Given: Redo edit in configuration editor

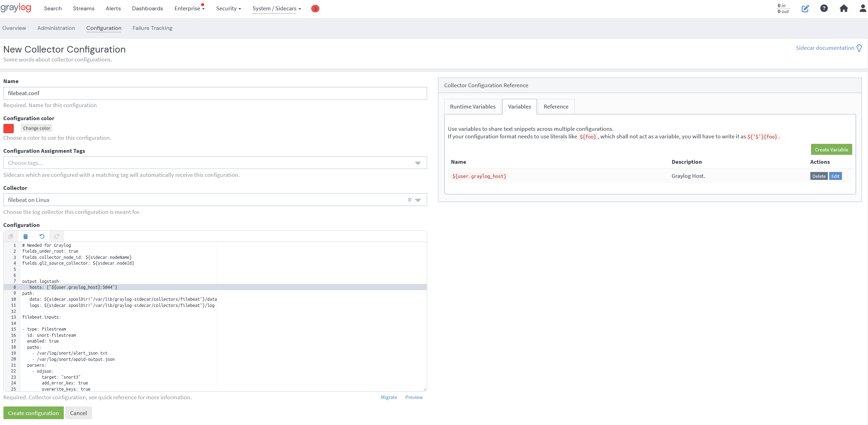Looking at the screenshot, I should click(x=57, y=236).
